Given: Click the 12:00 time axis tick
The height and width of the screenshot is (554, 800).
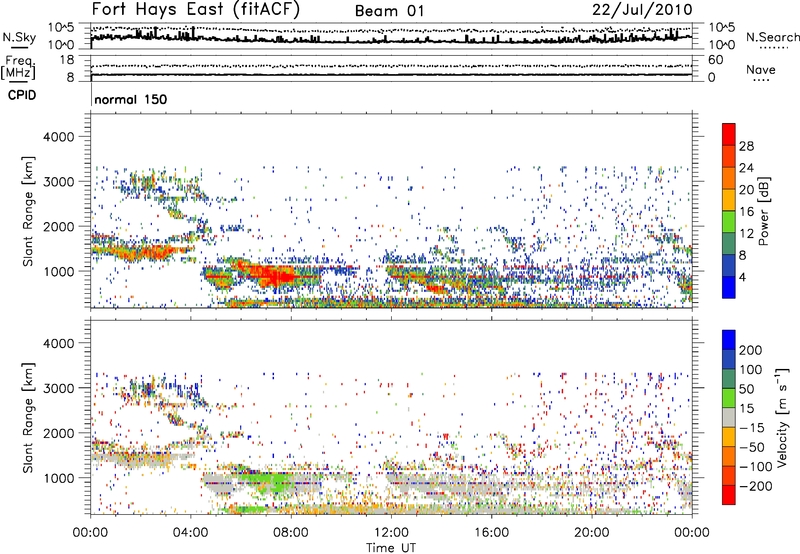Looking at the screenshot, I should (x=391, y=530).
